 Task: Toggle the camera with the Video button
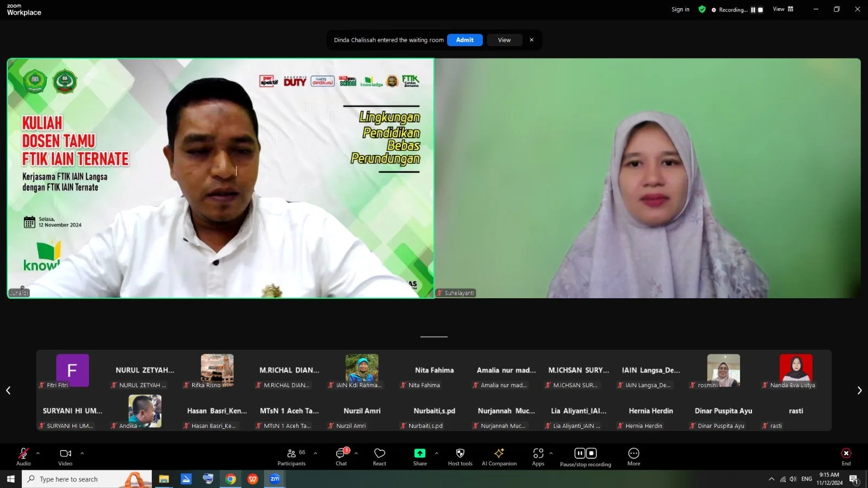tap(66, 457)
